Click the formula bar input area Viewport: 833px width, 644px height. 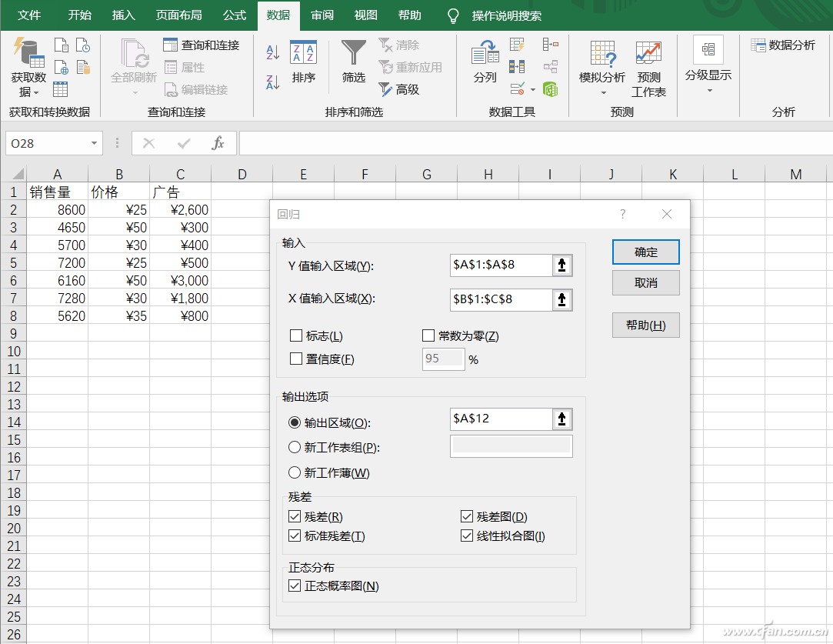point(535,143)
